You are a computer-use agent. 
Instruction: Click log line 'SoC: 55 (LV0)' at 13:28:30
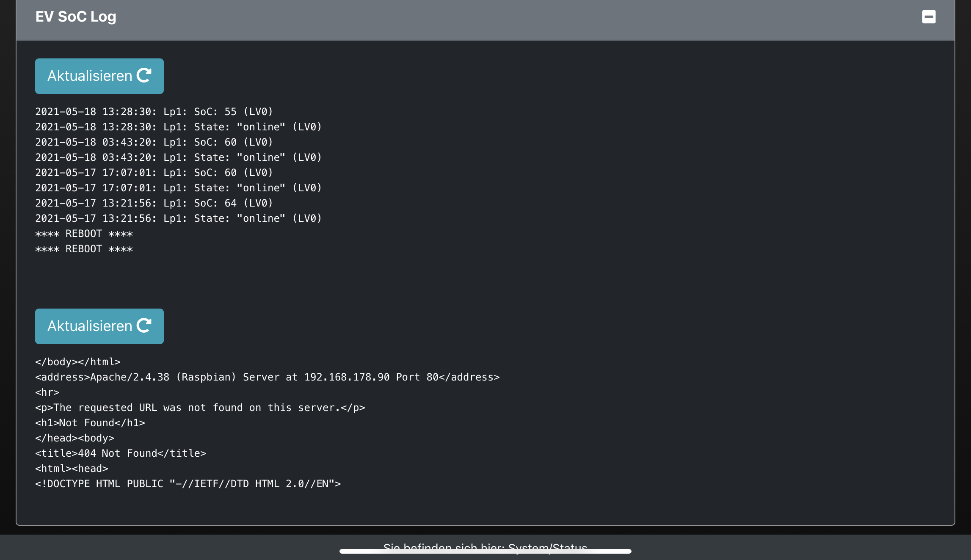click(x=154, y=112)
